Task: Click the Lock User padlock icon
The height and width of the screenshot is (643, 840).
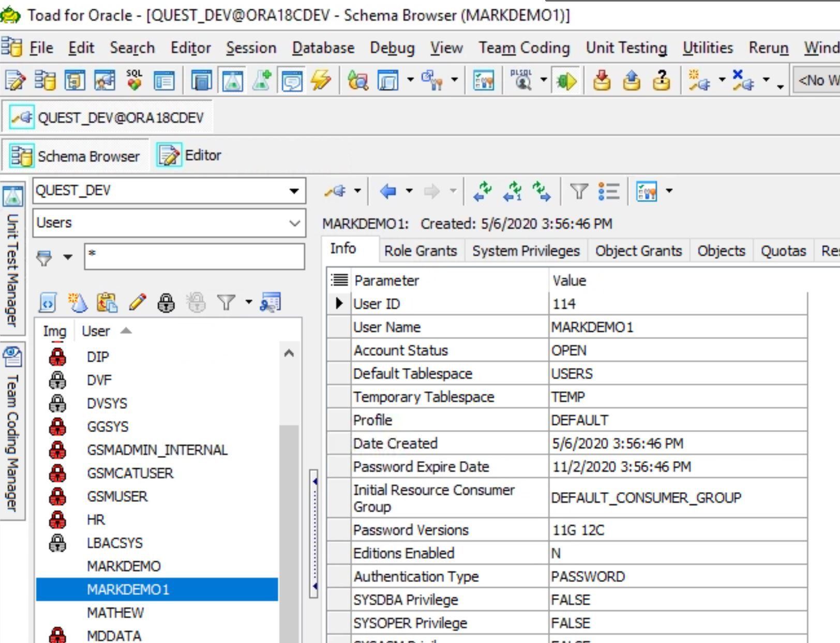Action: [166, 302]
